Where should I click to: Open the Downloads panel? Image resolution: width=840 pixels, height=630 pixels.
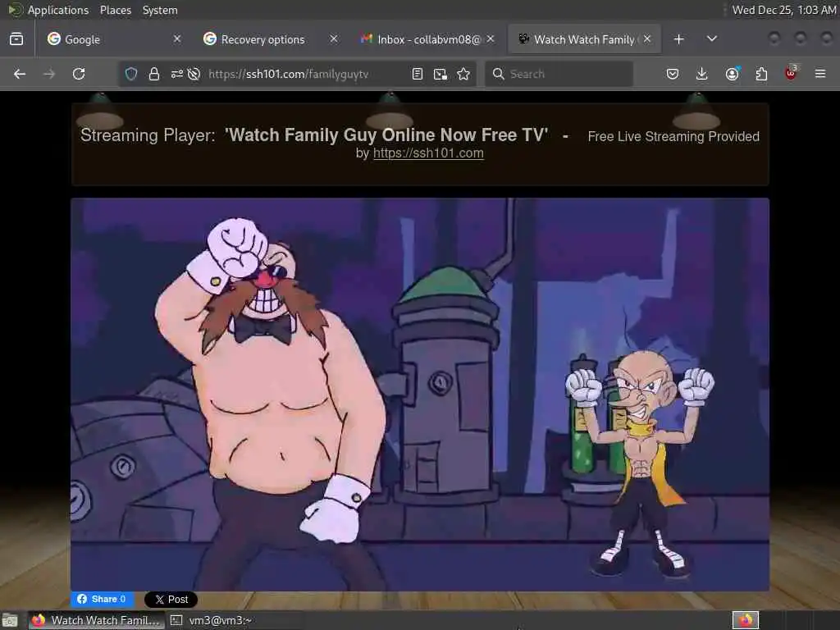[702, 74]
